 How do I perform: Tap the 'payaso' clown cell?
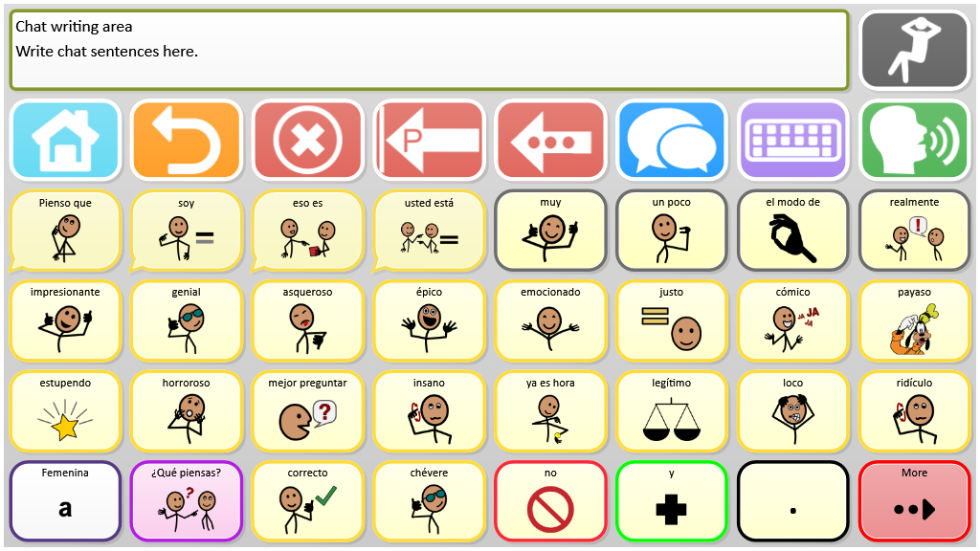pos(914,321)
